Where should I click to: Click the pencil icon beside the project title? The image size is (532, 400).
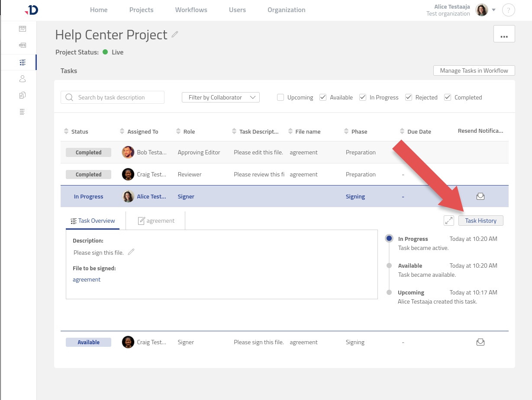click(x=175, y=35)
